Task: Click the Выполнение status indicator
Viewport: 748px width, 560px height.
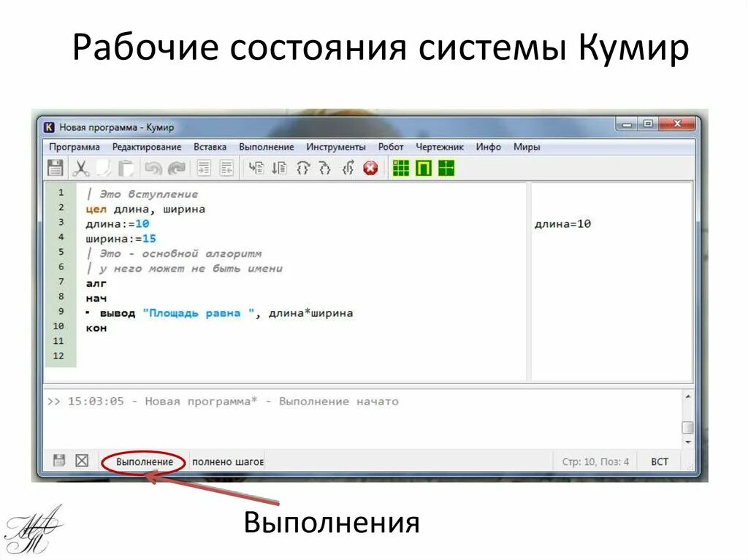Action: pos(145,461)
